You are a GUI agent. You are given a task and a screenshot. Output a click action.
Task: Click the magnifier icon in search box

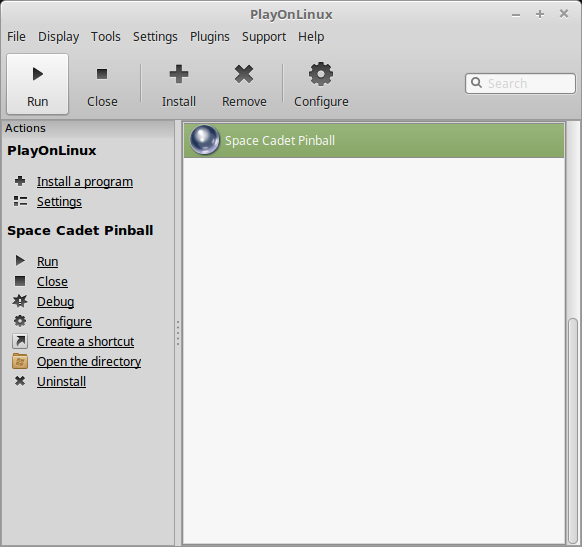476,83
